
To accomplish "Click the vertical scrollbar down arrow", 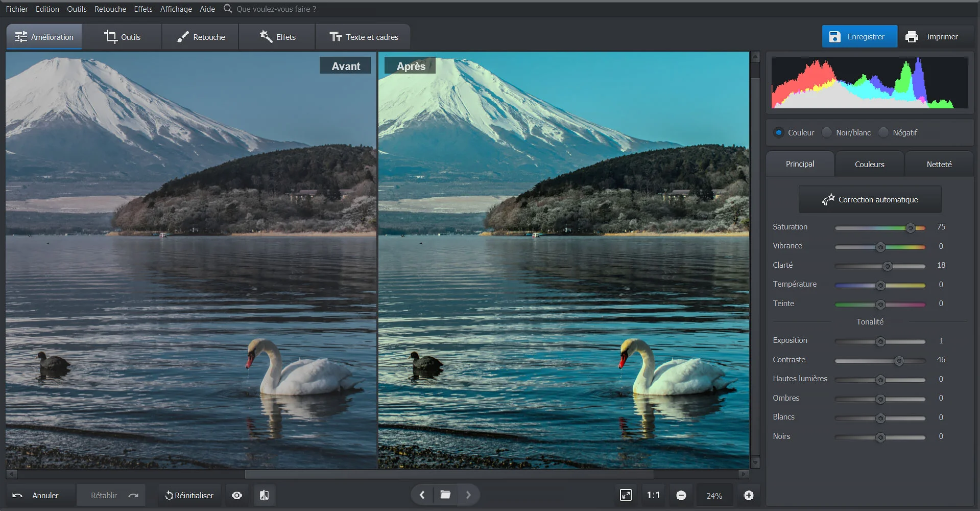I will pos(755,462).
